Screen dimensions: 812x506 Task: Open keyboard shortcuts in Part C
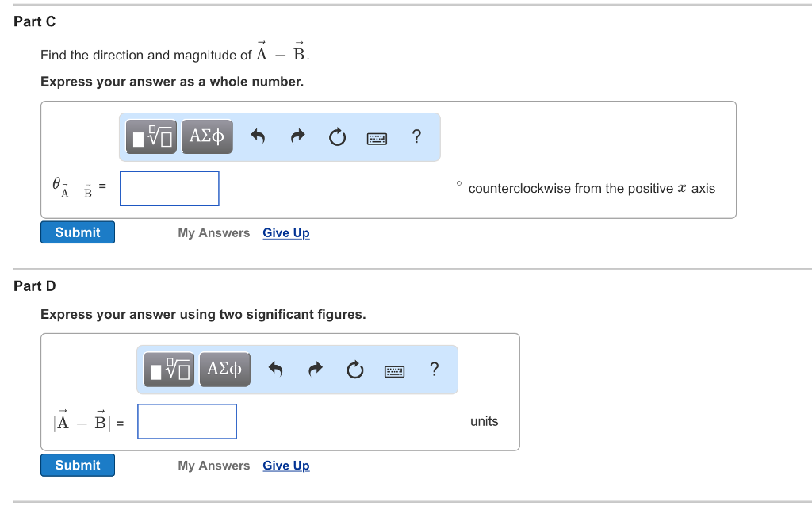pyautogui.click(x=377, y=138)
